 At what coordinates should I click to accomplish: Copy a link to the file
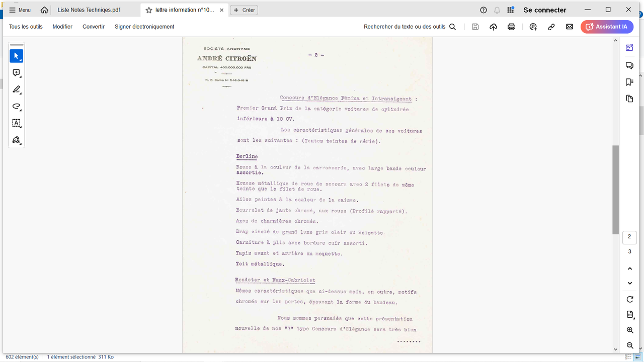pos(551,27)
